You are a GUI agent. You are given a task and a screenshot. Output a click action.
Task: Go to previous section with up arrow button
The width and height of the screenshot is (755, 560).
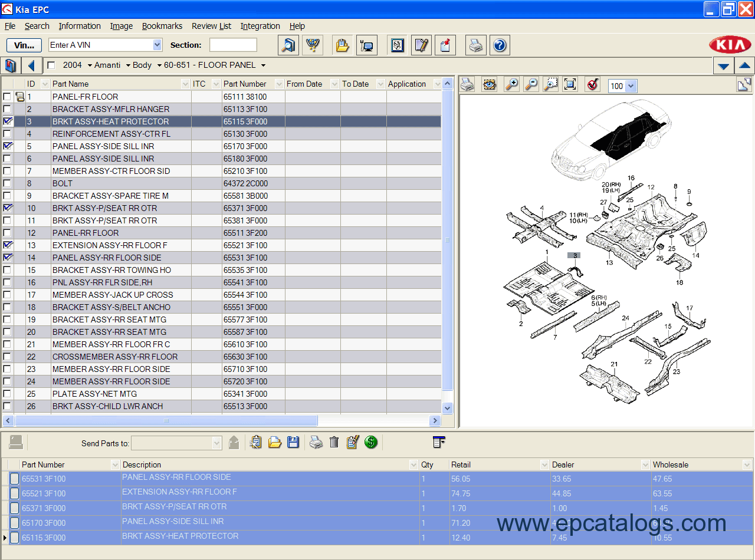pos(744,66)
